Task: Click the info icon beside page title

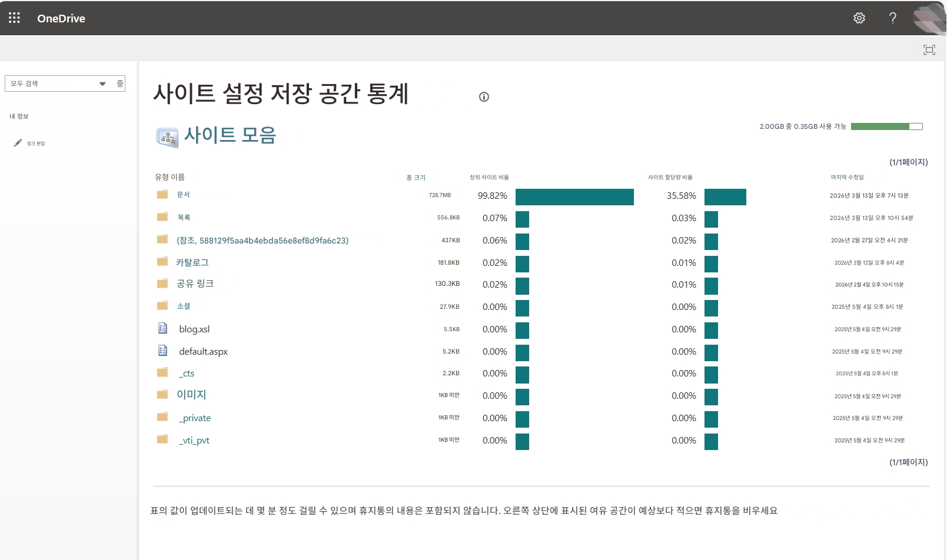Action: pyautogui.click(x=484, y=97)
